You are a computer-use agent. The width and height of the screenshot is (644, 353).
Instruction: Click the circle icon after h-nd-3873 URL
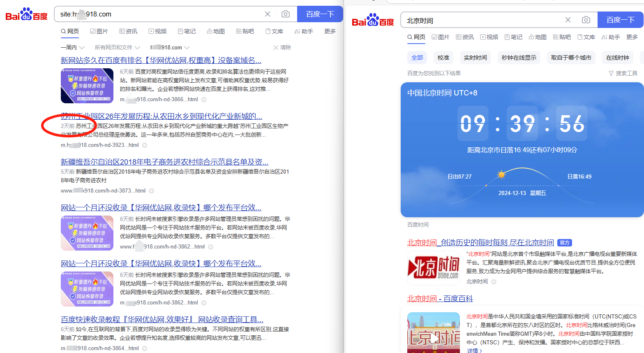coord(152,191)
